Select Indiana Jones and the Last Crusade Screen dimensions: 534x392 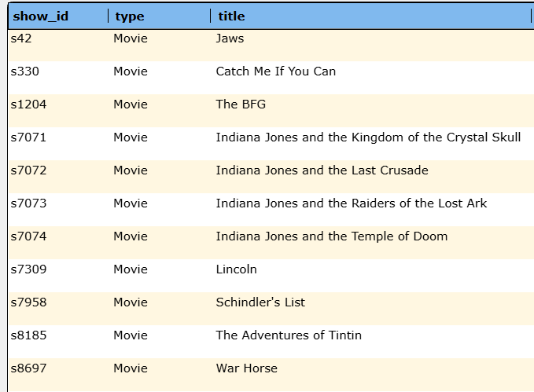322,170
